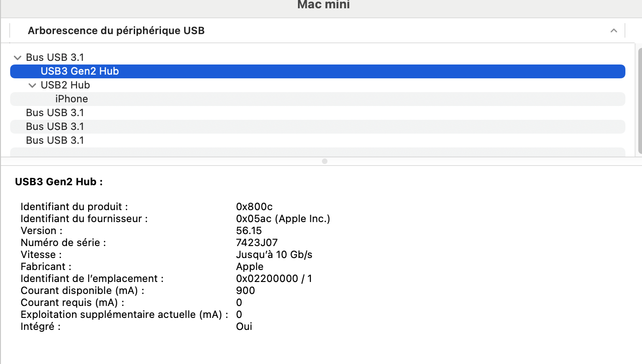Click the Mac mini window title

pos(323,5)
